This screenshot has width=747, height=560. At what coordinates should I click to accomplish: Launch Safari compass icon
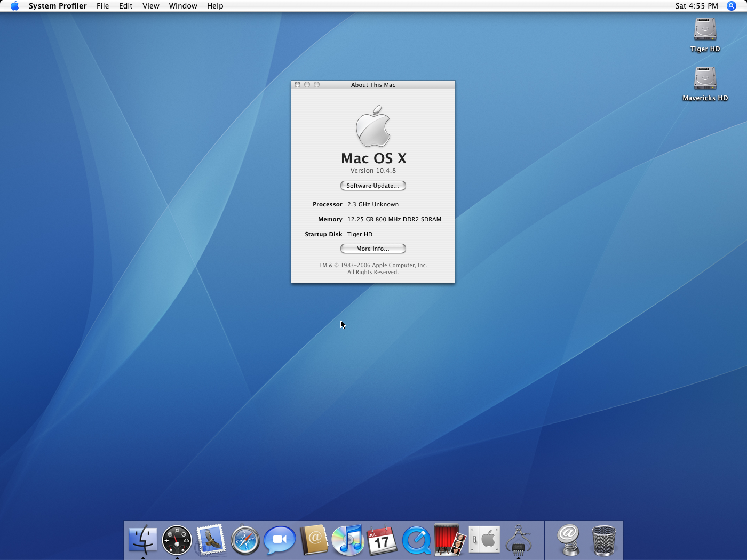[245, 540]
